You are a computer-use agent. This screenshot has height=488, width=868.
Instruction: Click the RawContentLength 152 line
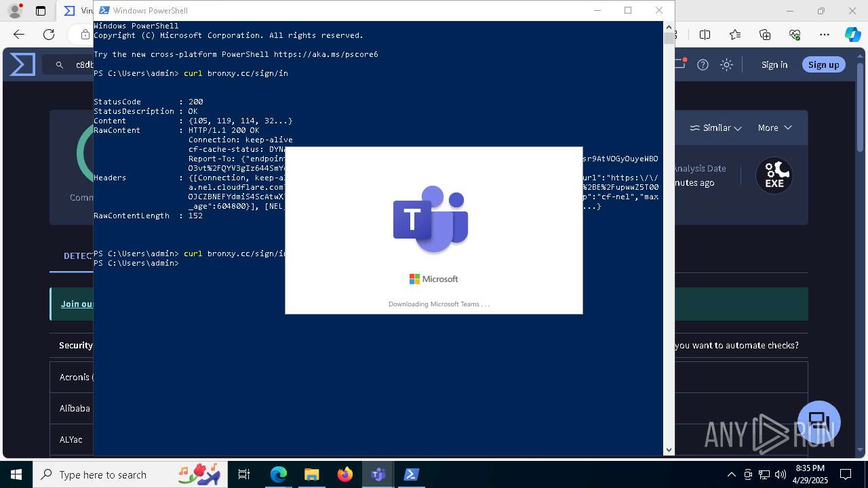coord(149,216)
